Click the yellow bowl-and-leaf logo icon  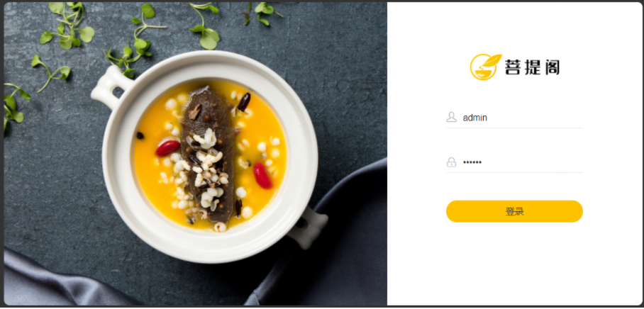point(485,67)
